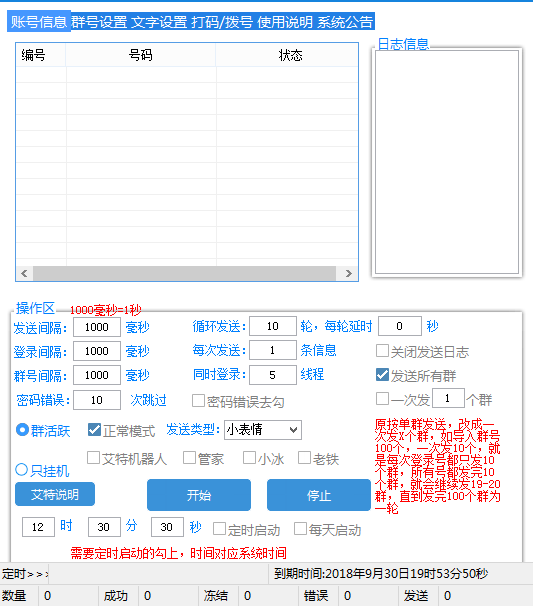Click the 循环发送 rounds field
Image resolution: width=533 pixels, height=606 pixels.
click(x=273, y=326)
